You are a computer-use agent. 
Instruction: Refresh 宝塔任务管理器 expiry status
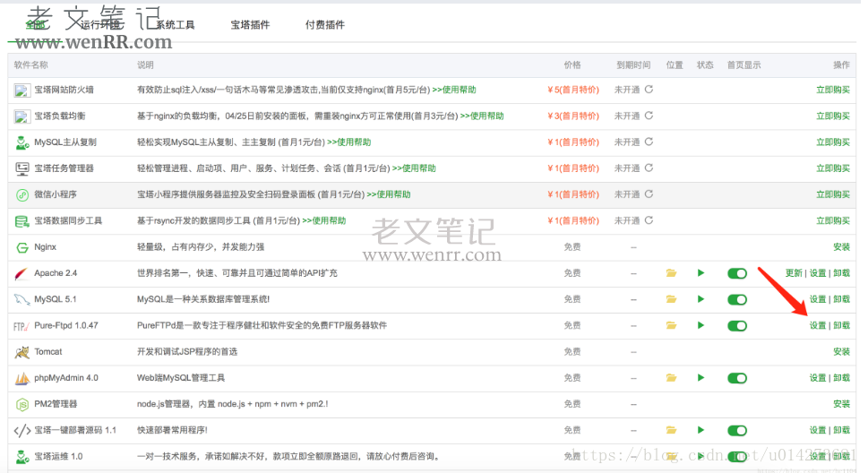[x=649, y=168]
